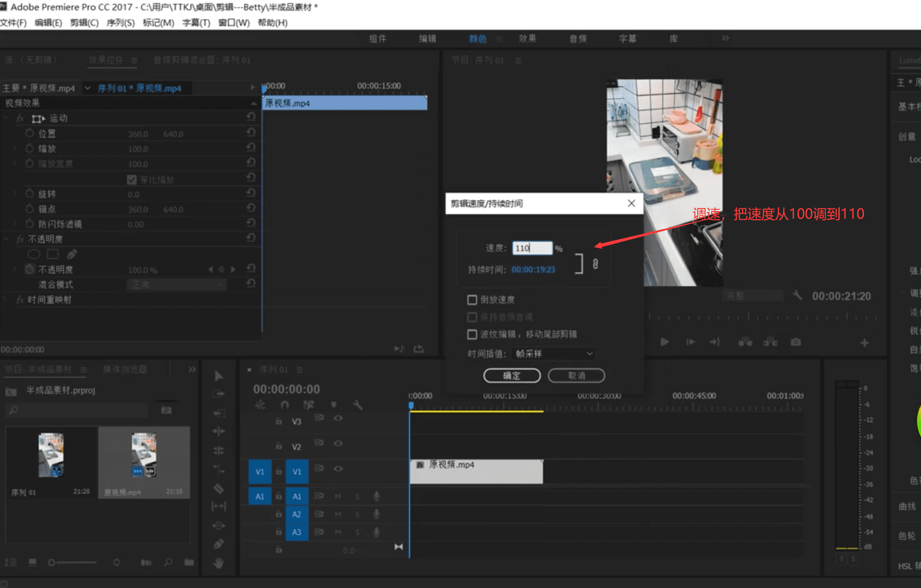Click the speed duration link chain icon
The height and width of the screenshot is (588, 921).
[x=596, y=264]
